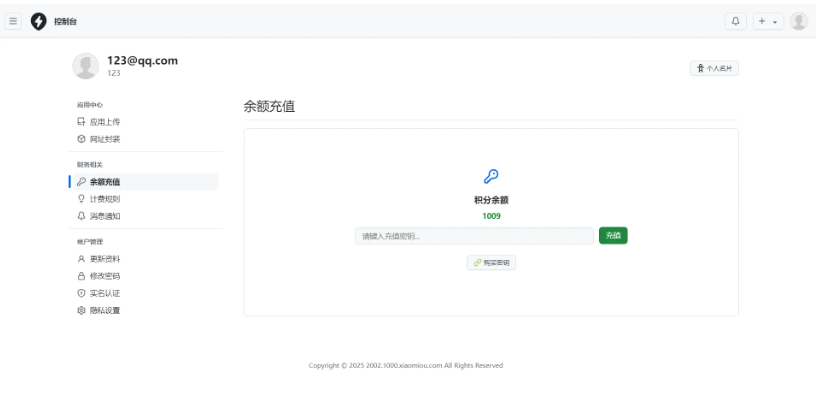Click the 消息通知 bell icon in sidebar

tap(81, 216)
